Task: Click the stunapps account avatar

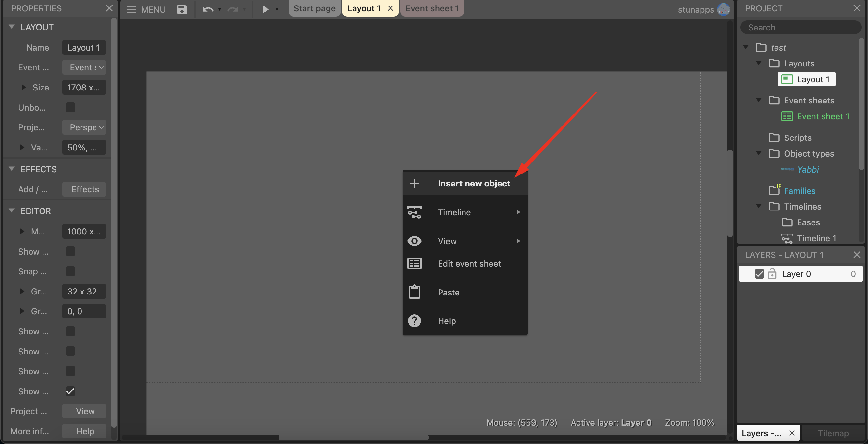Action: point(723,9)
